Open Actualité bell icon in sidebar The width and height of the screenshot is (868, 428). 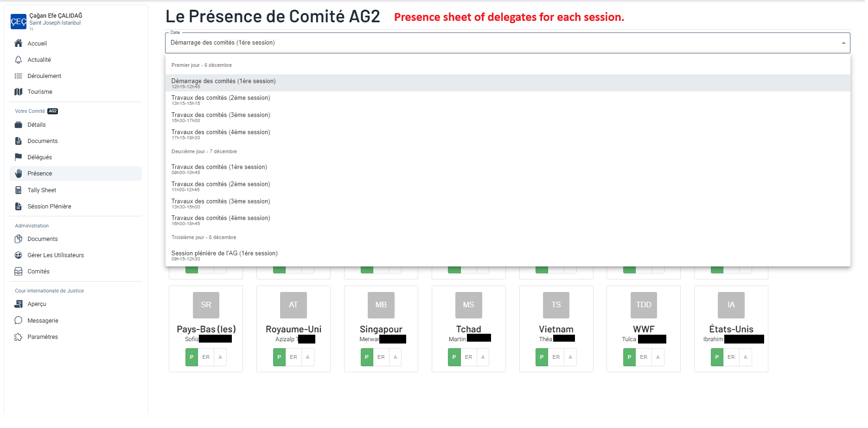[19, 60]
